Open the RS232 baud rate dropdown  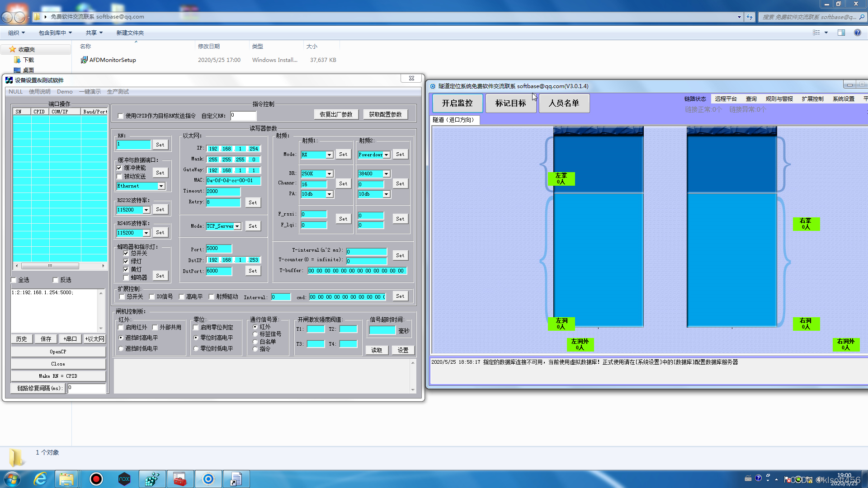point(146,210)
